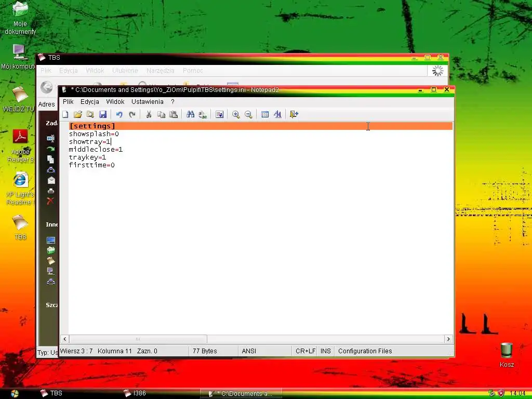Click the horizontal scrollbar right arrow

click(448, 339)
